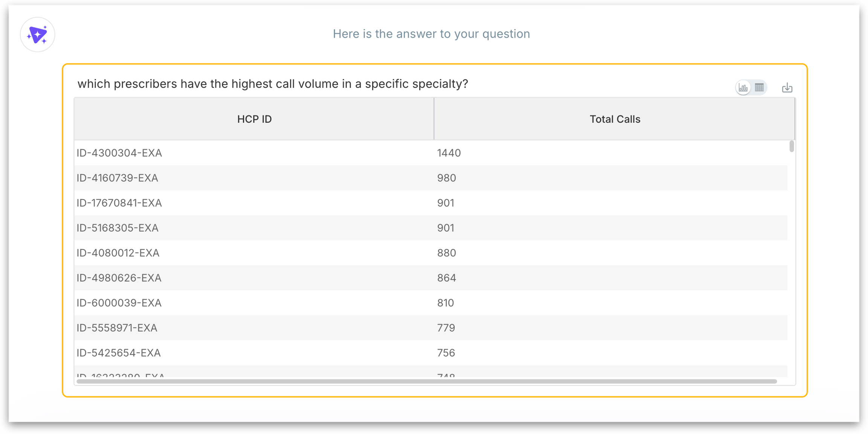Select the ID-6000039-EXA row
This screenshot has height=434, width=868.
tap(119, 303)
